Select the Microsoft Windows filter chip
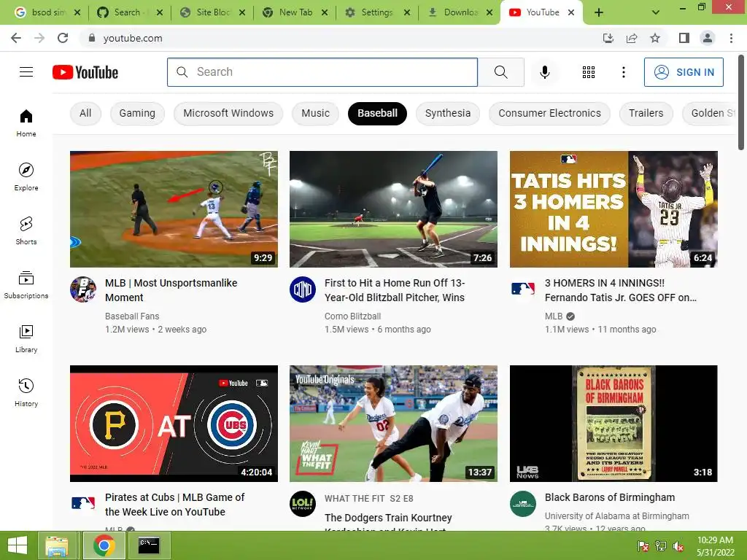 (228, 113)
